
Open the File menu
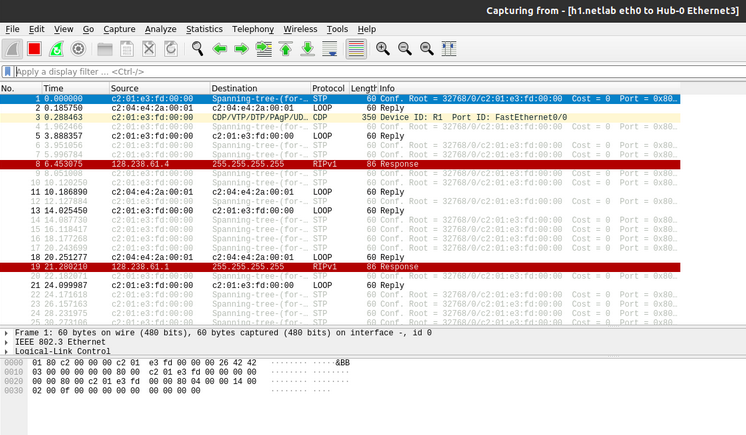(x=12, y=29)
